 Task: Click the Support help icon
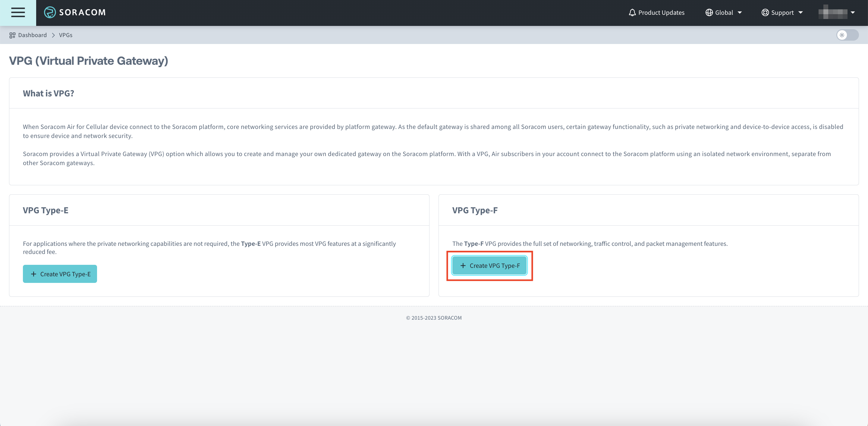point(765,12)
